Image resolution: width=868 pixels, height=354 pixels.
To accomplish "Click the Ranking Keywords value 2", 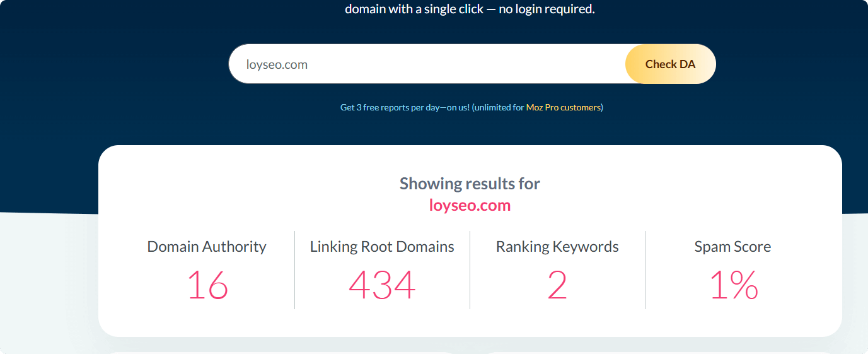I will pyautogui.click(x=557, y=285).
